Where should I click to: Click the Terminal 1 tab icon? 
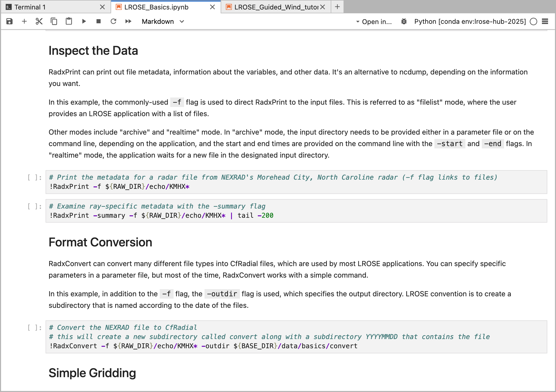pos(9,7)
